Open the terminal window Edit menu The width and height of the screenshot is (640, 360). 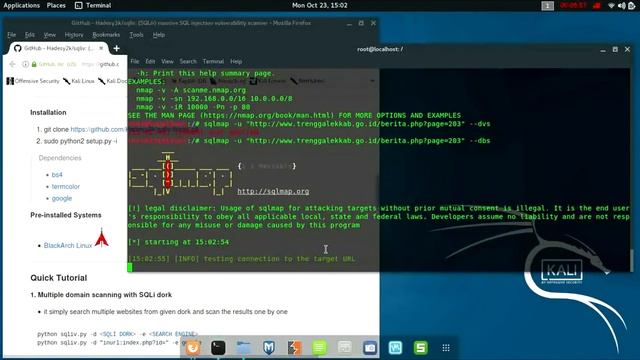pos(150,61)
